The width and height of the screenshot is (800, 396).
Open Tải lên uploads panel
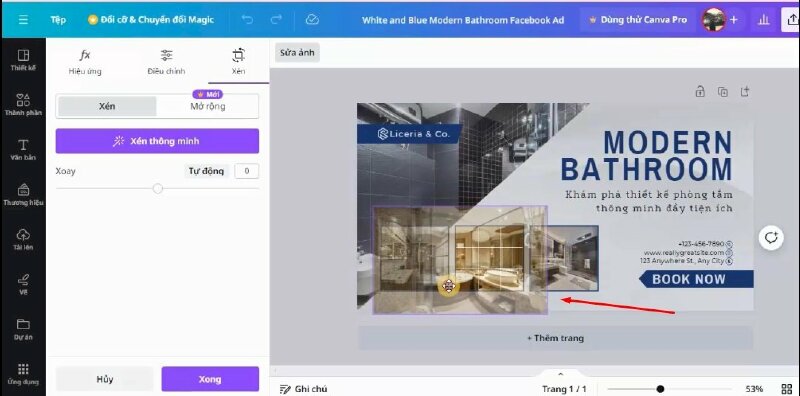(x=23, y=239)
